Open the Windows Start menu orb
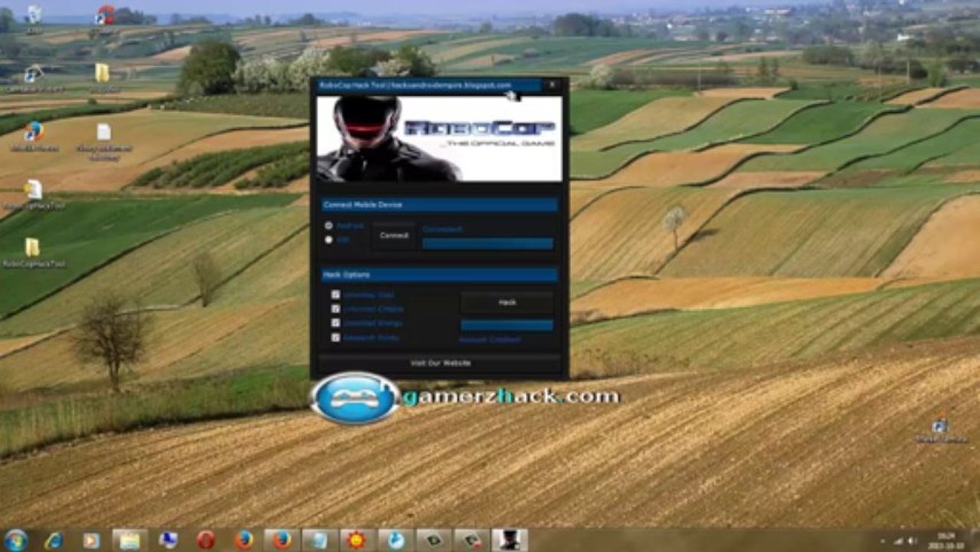 click(15, 540)
